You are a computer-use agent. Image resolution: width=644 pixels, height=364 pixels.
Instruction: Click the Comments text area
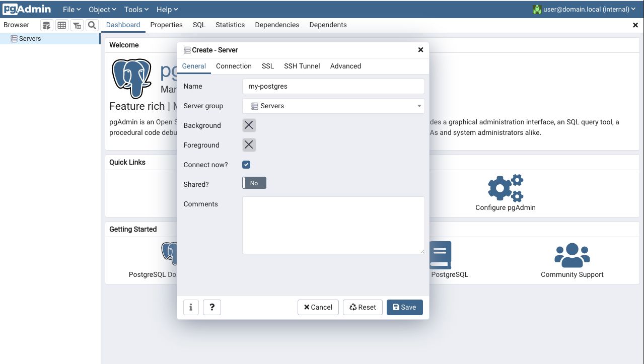pyautogui.click(x=333, y=225)
